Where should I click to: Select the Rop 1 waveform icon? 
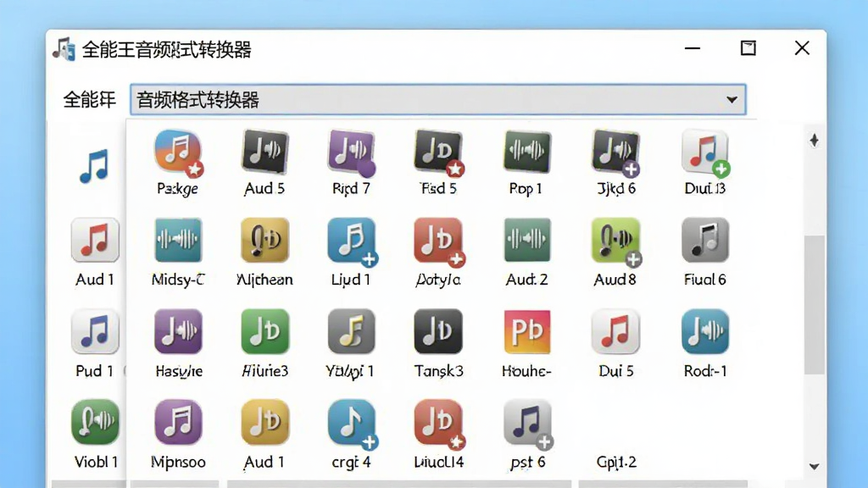point(526,151)
